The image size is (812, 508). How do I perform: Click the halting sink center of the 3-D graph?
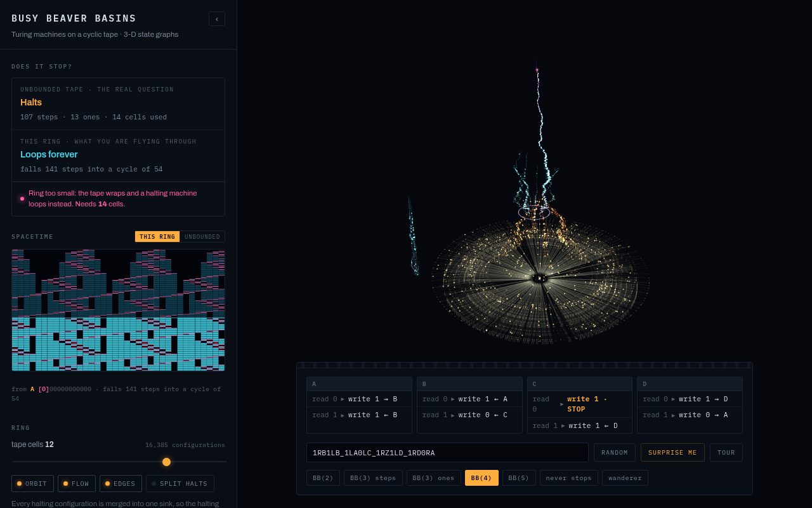click(x=539, y=278)
